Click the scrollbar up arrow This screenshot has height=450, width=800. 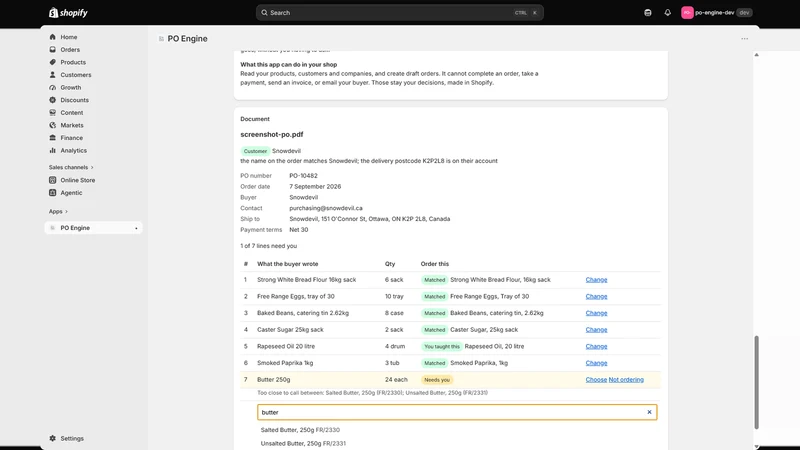(756, 55)
